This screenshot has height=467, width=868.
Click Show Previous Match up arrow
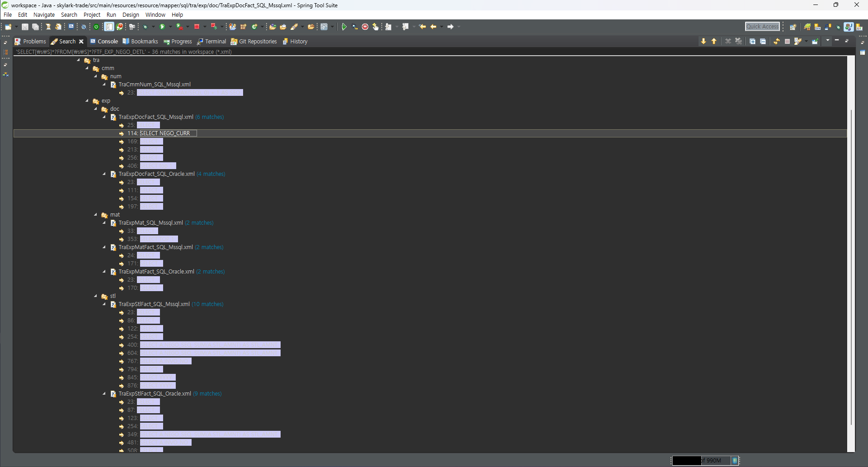pos(714,41)
